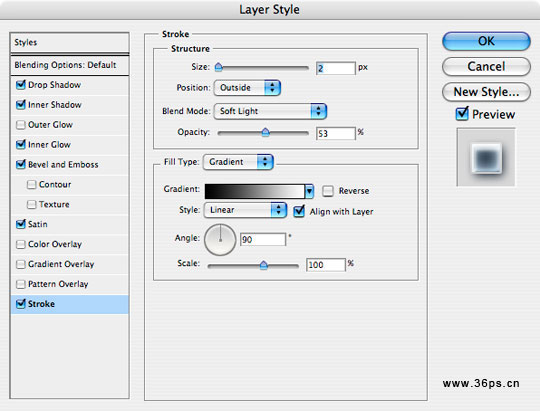
Task: Open the Fill Type dropdown showing Gradient
Action: [238, 162]
